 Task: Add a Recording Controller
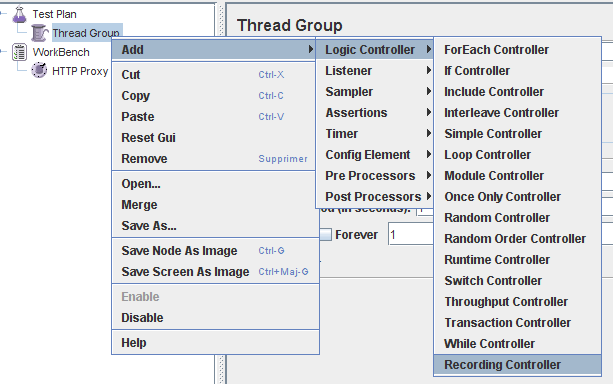pyautogui.click(x=517, y=365)
